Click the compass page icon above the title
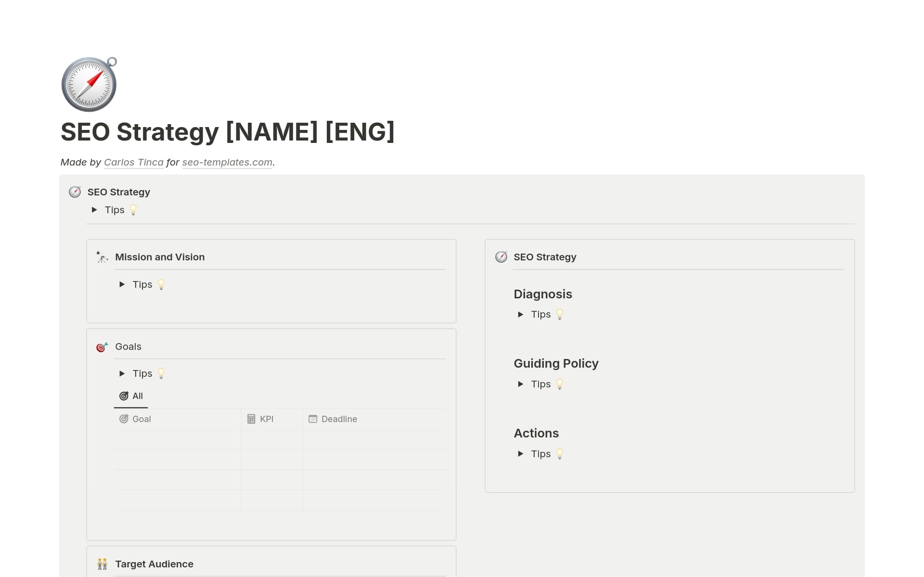 [89, 84]
